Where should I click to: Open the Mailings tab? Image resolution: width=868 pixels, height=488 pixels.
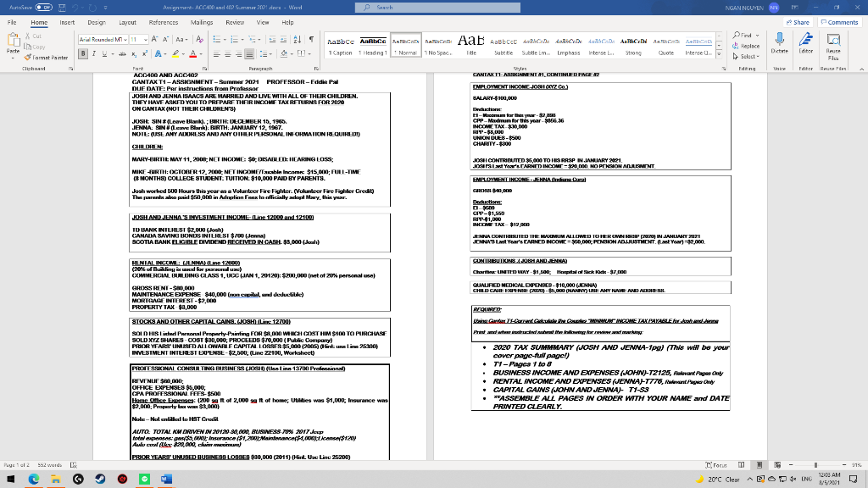202,22
